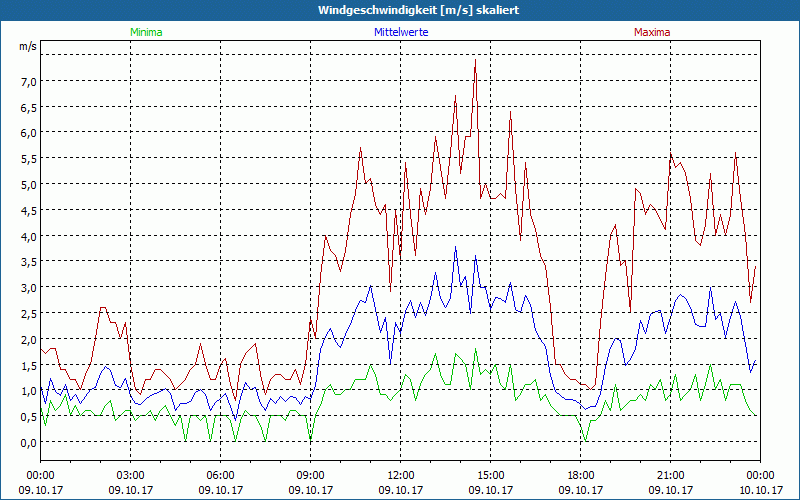Click the 18:00 time axis label

pos(581,476)
